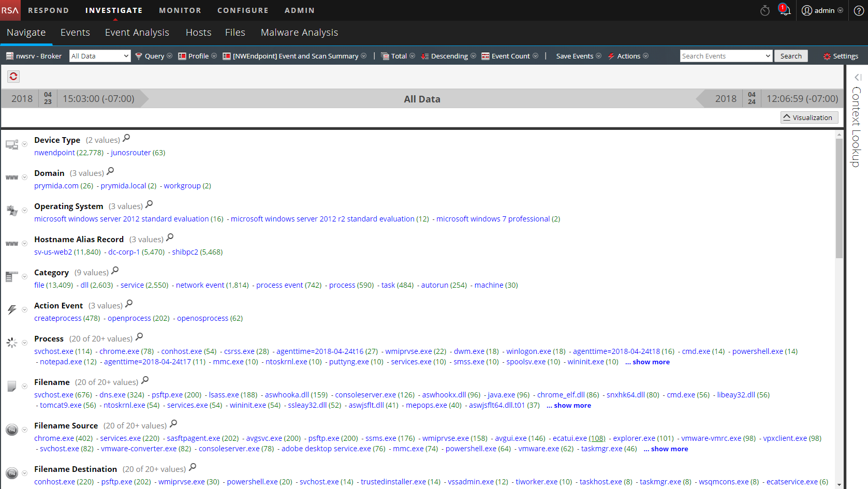
Task: Click the red refresh icon
Action: [13, 77]
